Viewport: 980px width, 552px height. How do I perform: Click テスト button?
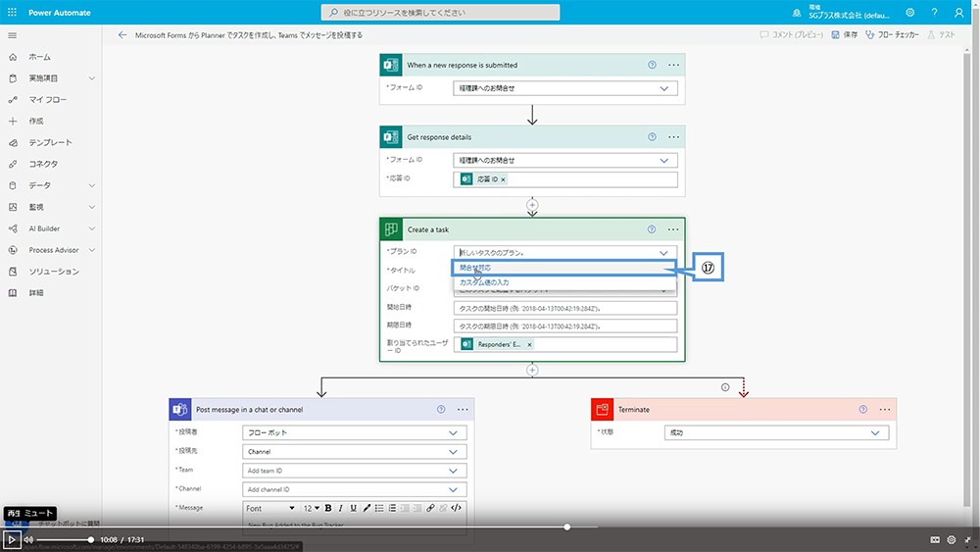pos(941,35)
